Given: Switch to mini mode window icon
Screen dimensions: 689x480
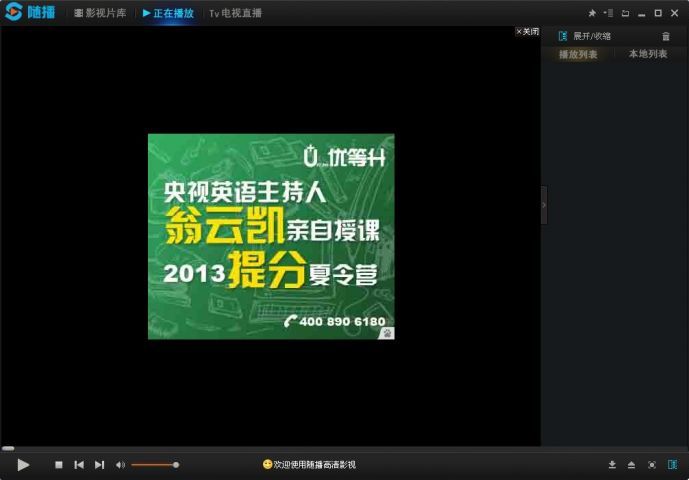Looking at the screenshot, I should tap(625, 13).
